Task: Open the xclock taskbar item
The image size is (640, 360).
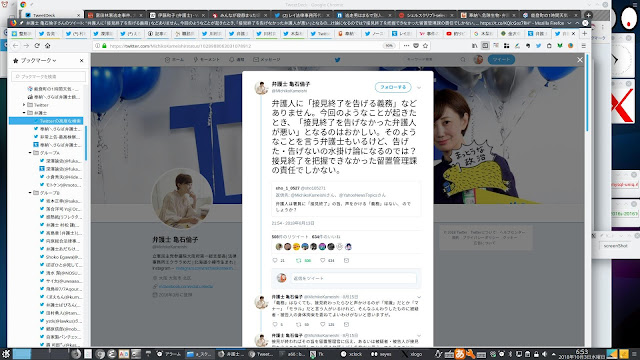Action: point(351,354)
